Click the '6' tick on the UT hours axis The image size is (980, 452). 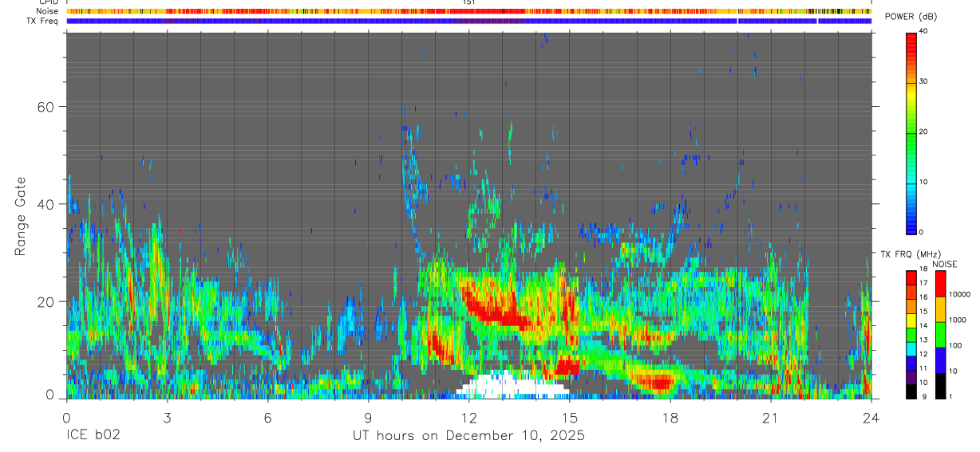click(267, 417)
